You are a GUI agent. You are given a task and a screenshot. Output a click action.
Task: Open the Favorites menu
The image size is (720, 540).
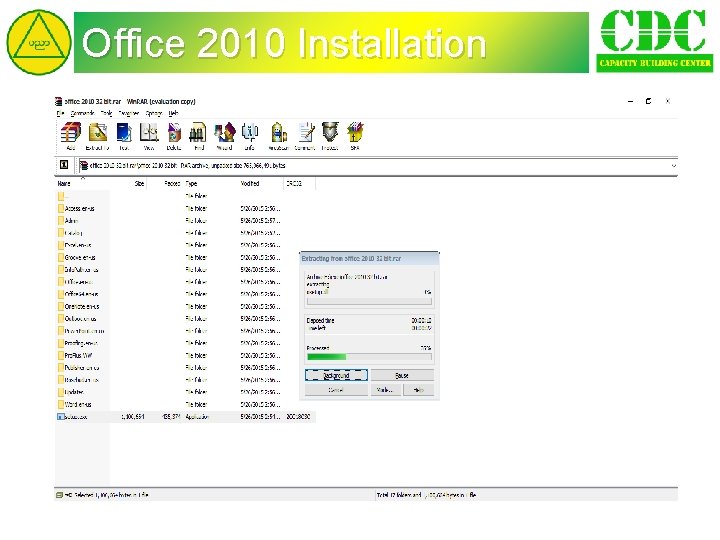coord(129,113)
